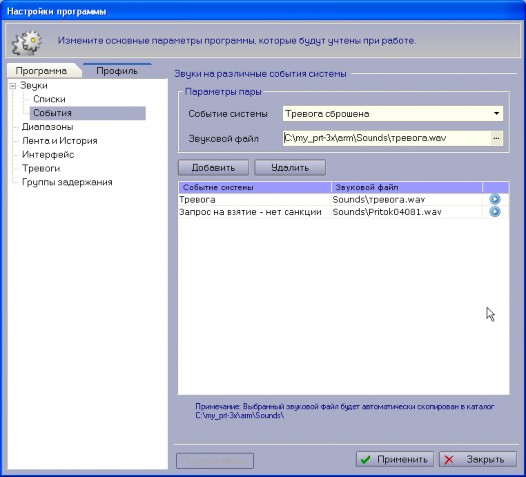Click the Удалить button
The height and width of the screenshot is (477, 526).
290,167
